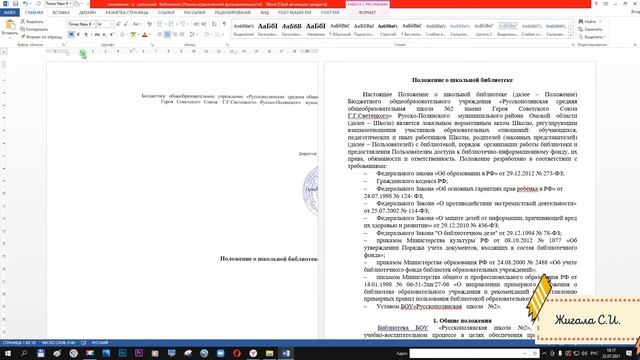Open the ФАЙЛ (File) tab

tap(9, 13)
